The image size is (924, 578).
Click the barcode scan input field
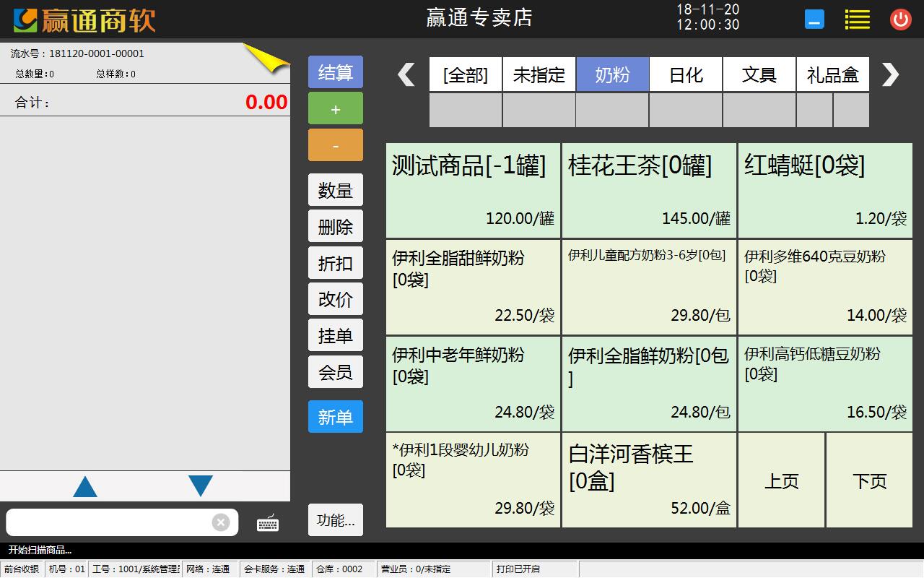pos(108,522)
